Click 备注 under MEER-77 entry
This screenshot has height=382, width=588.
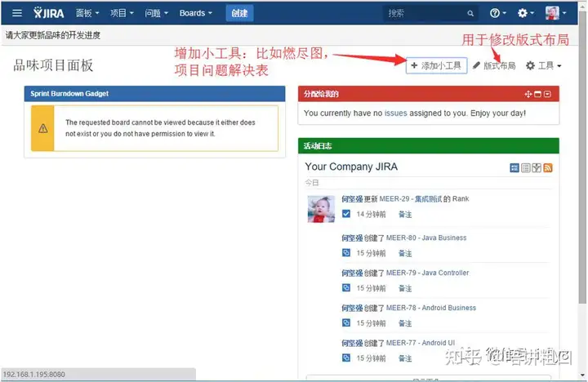(405, 358)
